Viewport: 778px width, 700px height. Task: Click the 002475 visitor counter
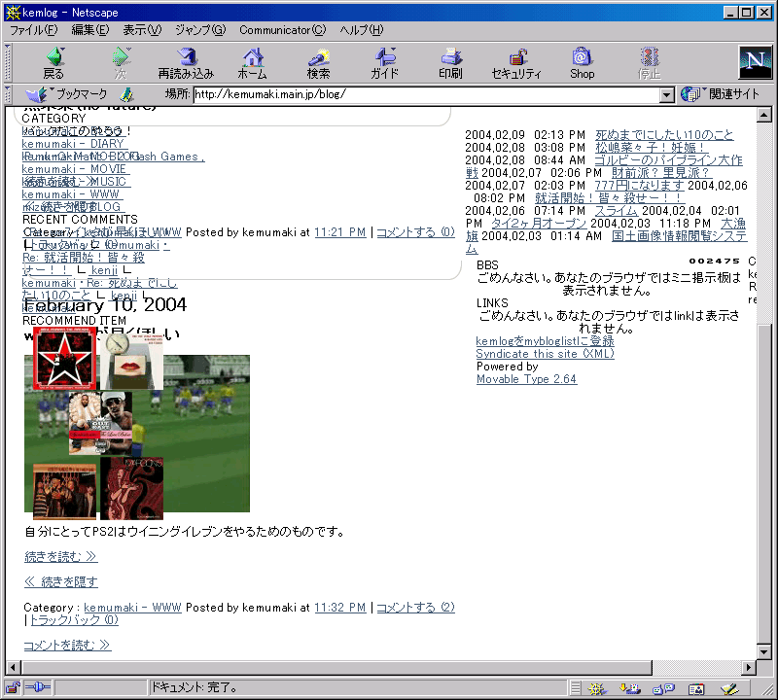click(714, 261)
